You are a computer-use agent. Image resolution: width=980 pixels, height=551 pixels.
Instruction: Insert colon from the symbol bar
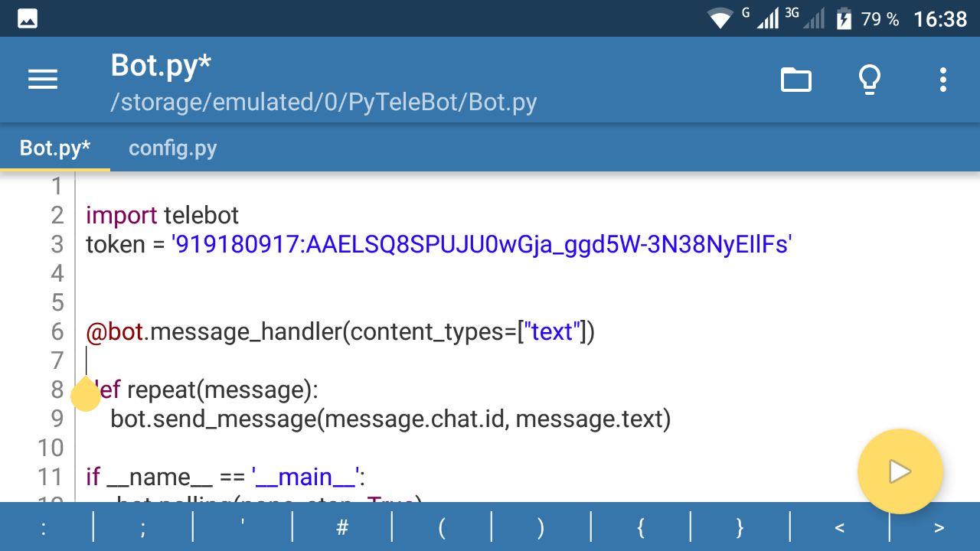point(44,527)
